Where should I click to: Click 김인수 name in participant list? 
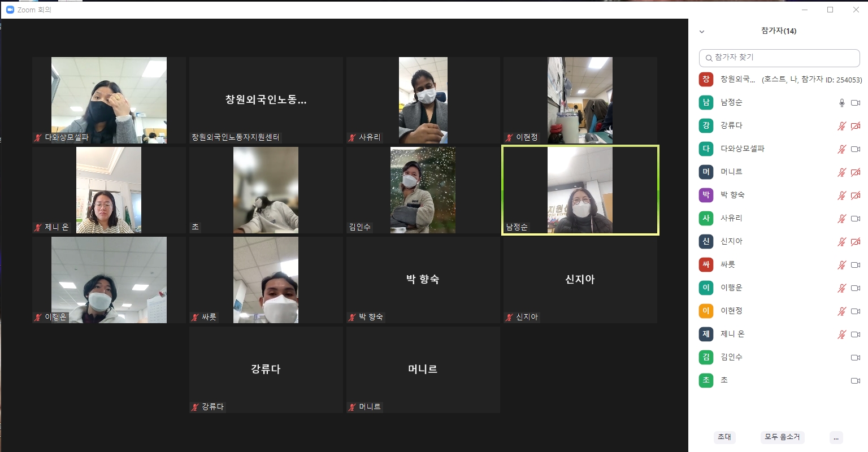731,357
